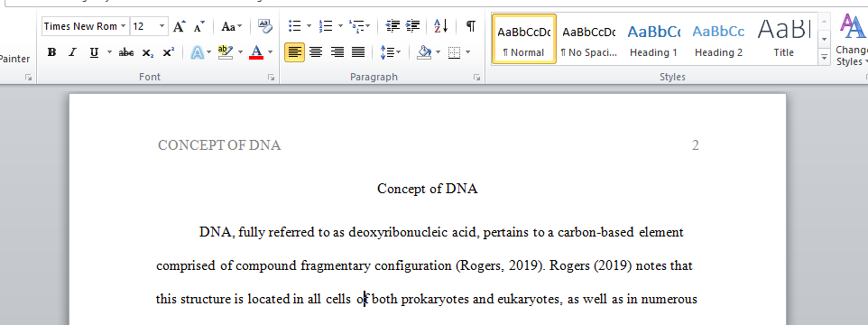Open the Times New Roman font name dropdown
This screenshot has width=868, height=325.
[123, 26]
